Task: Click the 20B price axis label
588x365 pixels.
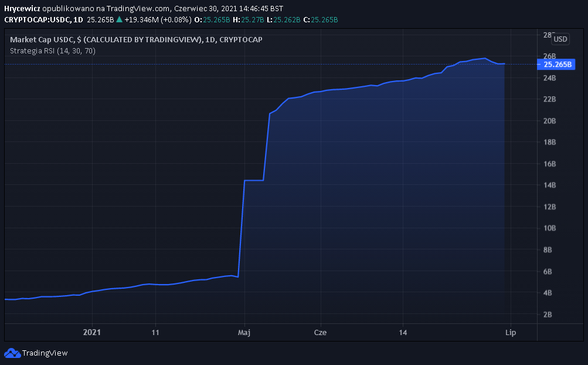Action: pyautogui.click(x=549, y=121)
